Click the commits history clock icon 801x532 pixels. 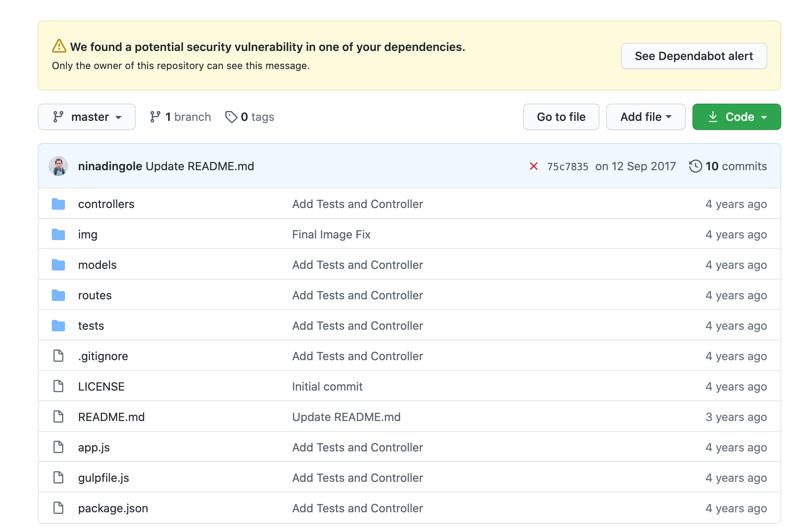(695, 166)
